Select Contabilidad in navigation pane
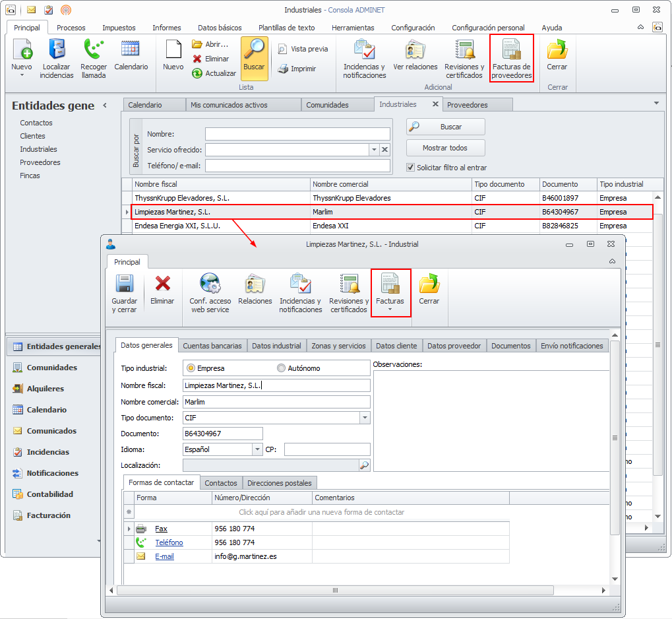Screen dimensions: 672x619 [49, 494]
